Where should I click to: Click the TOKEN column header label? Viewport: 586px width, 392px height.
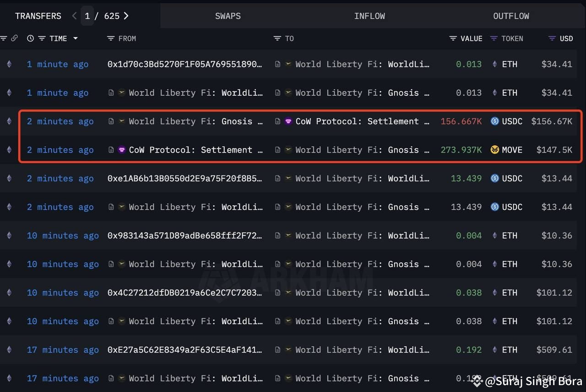512,38
